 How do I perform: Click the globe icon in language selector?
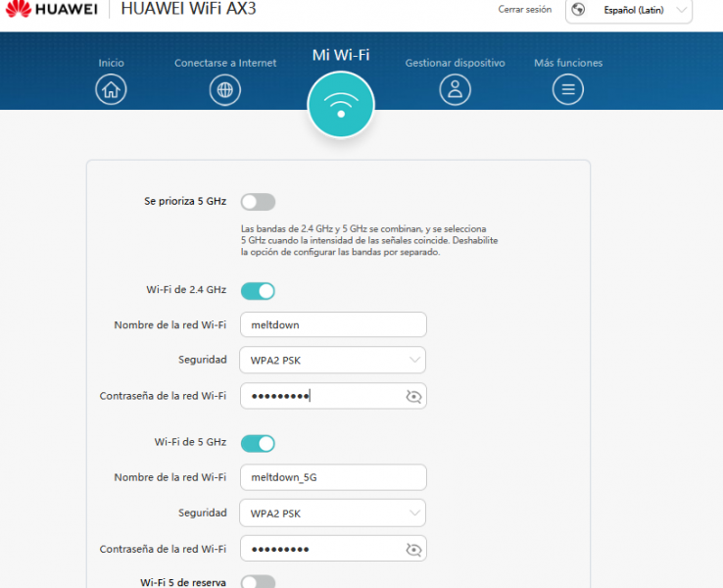click(578, 10)
